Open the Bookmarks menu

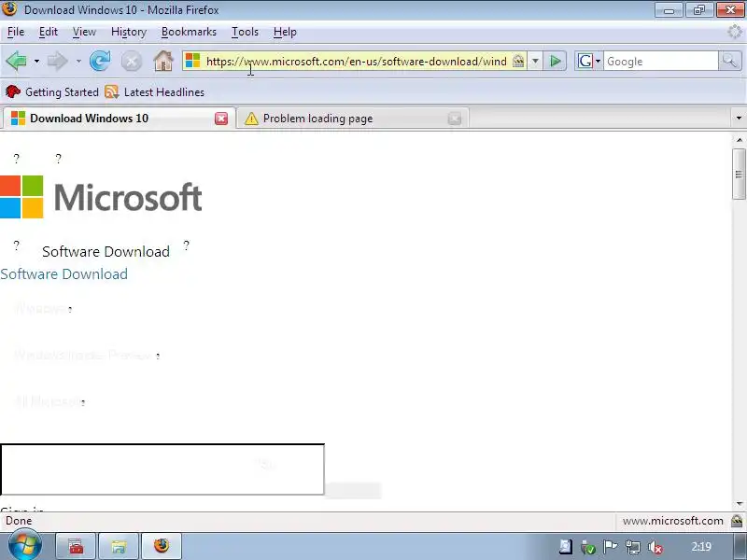click(189, 32)
